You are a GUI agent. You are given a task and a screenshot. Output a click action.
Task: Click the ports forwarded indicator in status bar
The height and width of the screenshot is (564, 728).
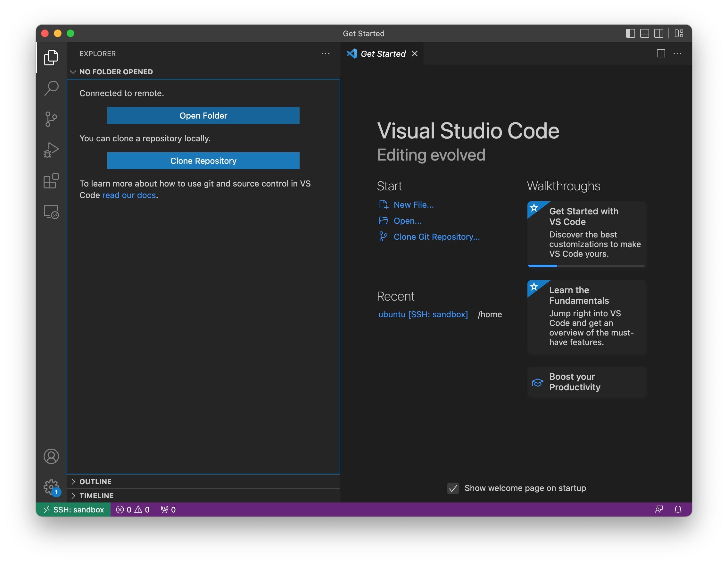pos(168,510)
